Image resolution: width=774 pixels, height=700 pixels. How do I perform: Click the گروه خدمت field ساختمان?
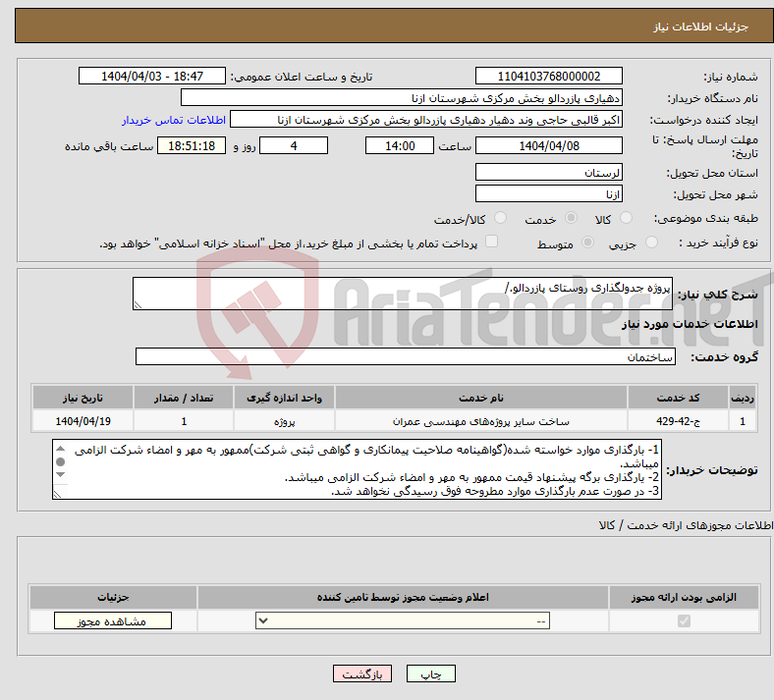pos(406,356)
